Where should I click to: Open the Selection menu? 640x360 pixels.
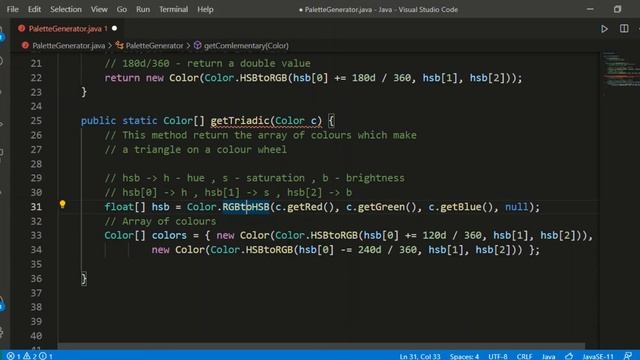coord(66,9)
